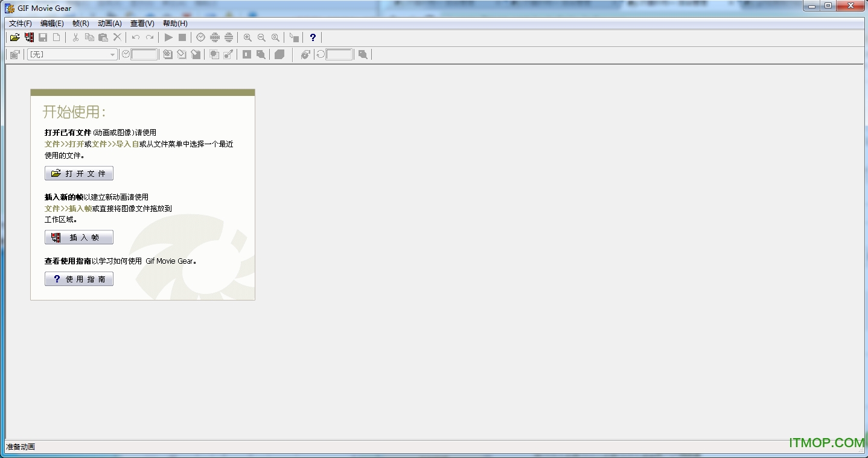The height and width of the screenshot is (458, 868).
Task: Click the new blank page icon
Action: click(56, 37)
